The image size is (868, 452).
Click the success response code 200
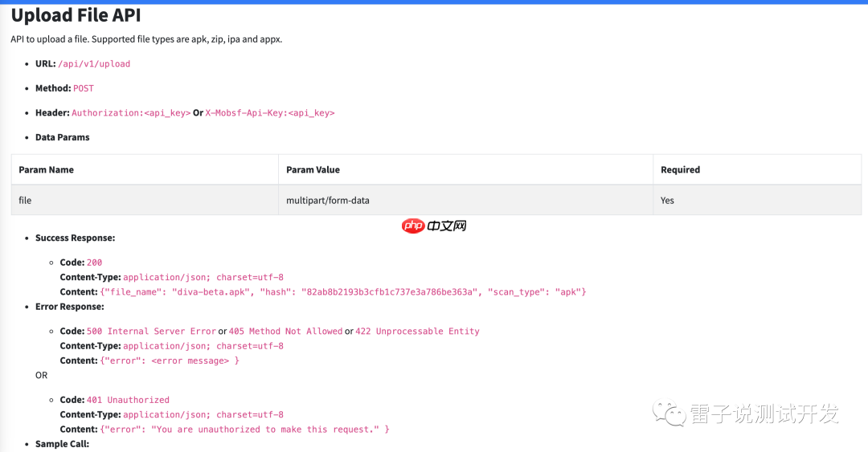click(x=94, y=263)
